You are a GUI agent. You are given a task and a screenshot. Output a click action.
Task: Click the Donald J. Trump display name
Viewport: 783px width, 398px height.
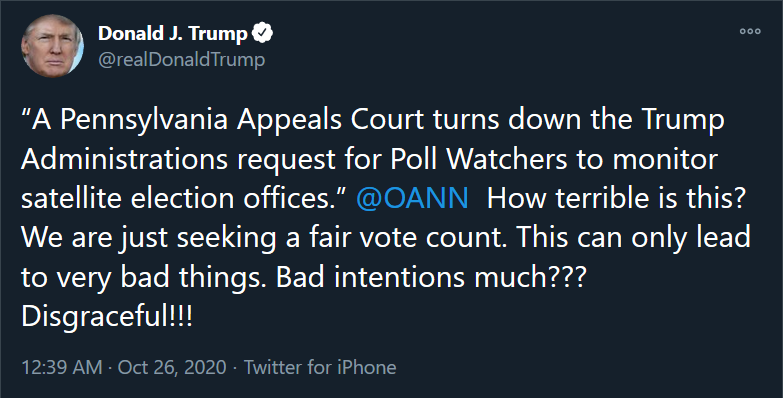tap(173, 33)
